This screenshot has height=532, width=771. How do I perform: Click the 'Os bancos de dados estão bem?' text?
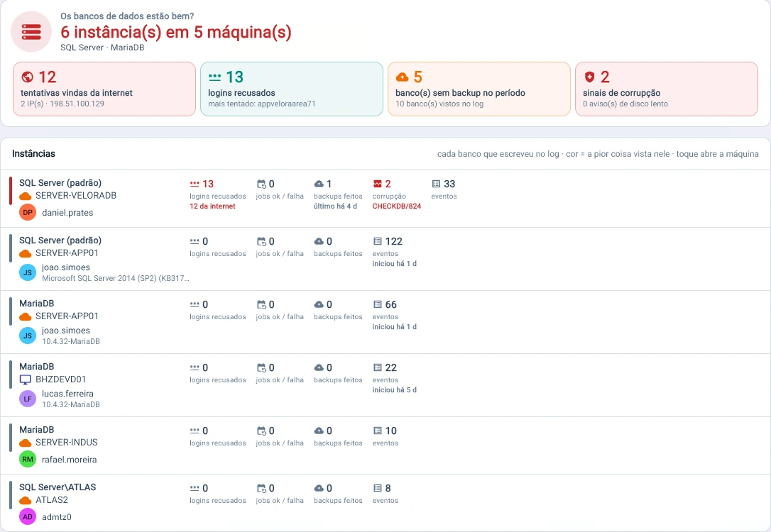coord(127,16)
